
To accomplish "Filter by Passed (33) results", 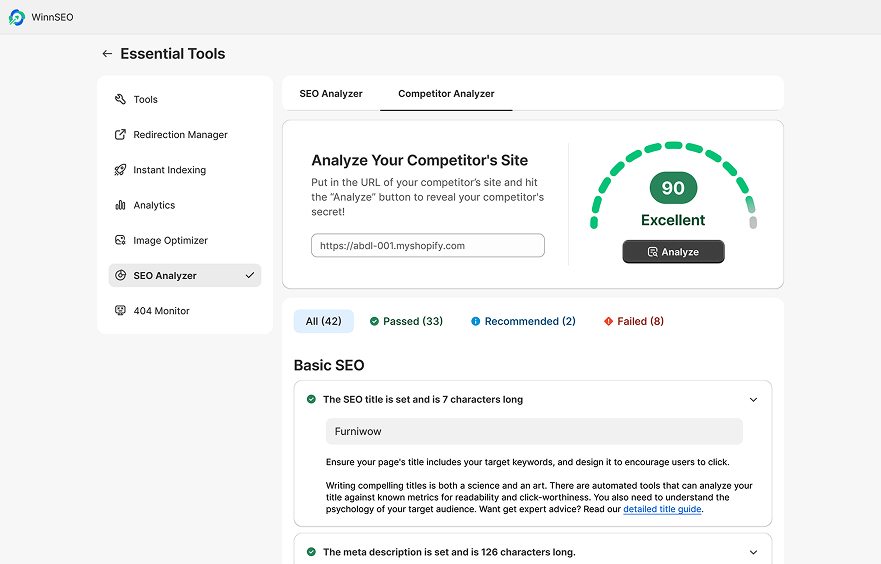I will 406,321.
